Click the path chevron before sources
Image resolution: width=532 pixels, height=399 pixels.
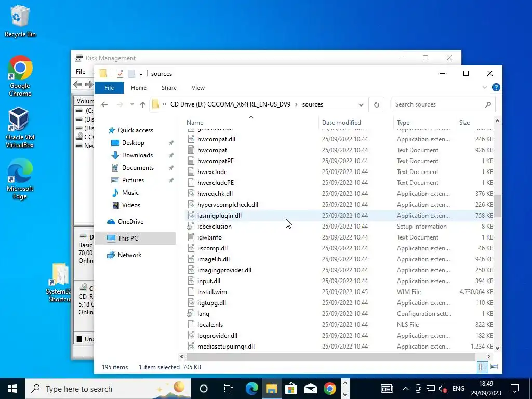pyautogui.click(x=296, y=104)
